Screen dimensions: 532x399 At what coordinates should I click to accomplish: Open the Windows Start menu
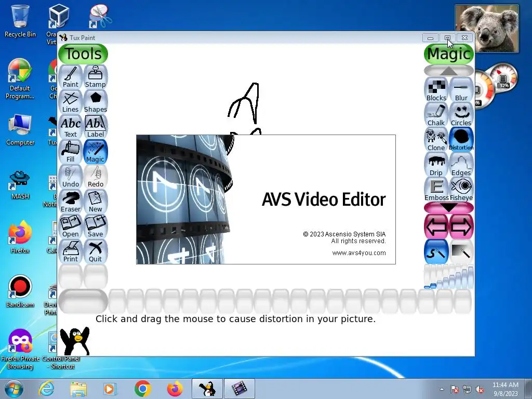point(14,389)
